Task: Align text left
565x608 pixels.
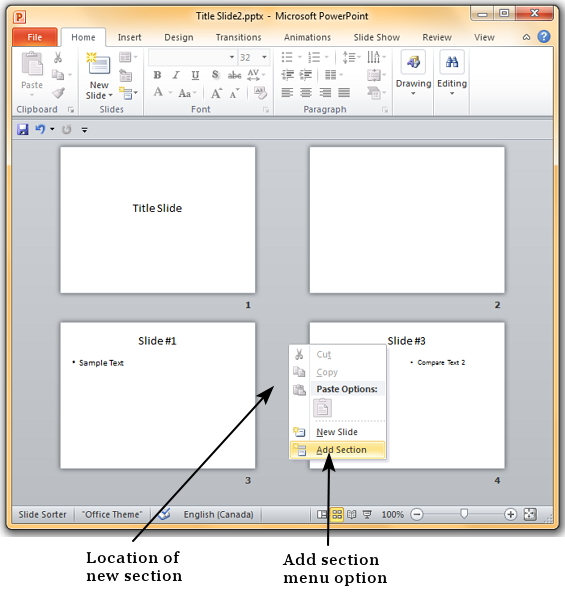Action: [287, 93]
